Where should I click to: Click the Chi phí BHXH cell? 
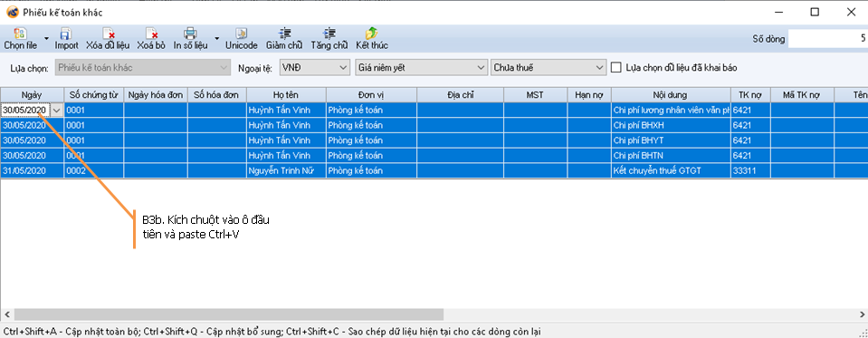point(671,125)
